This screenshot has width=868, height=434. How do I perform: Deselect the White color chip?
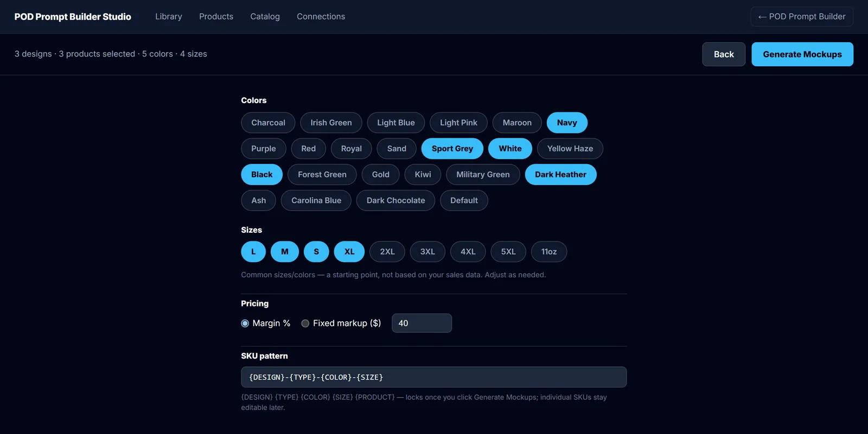pos(510,149)
